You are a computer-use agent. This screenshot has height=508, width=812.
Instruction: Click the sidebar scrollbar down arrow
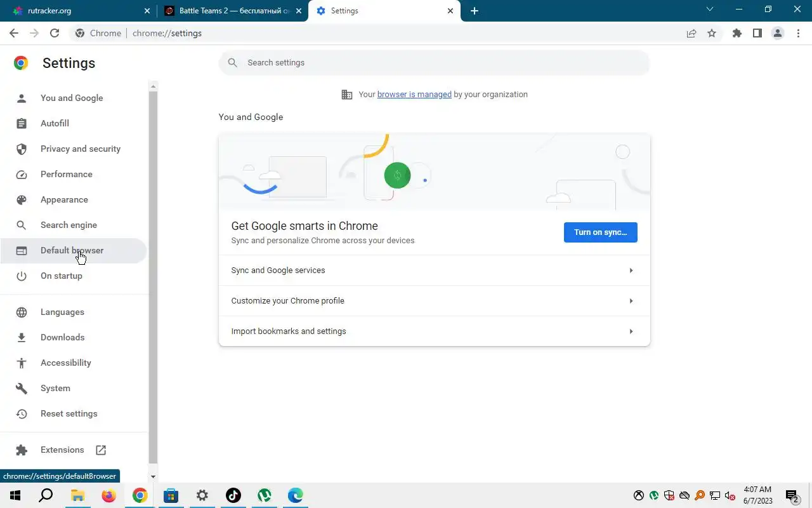[x=153, y=477]
